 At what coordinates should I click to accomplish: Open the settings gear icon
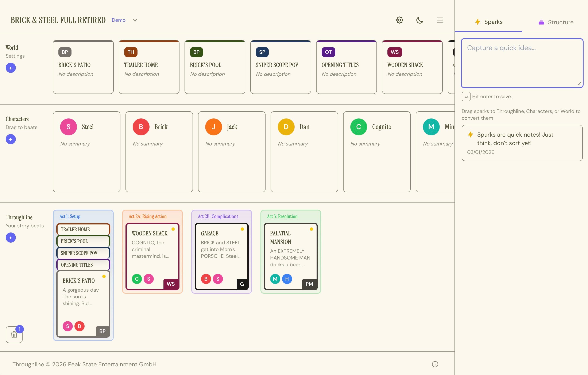tap(399, 20)
